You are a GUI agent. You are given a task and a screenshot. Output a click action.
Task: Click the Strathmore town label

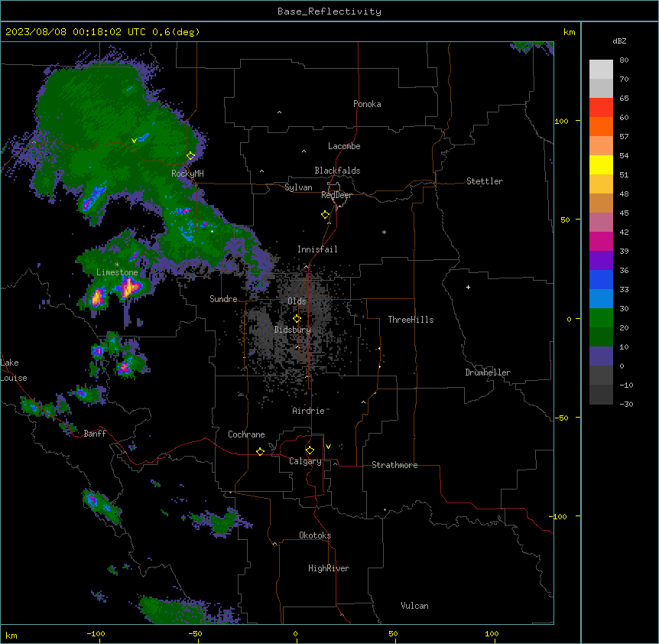tap(394, 465)
